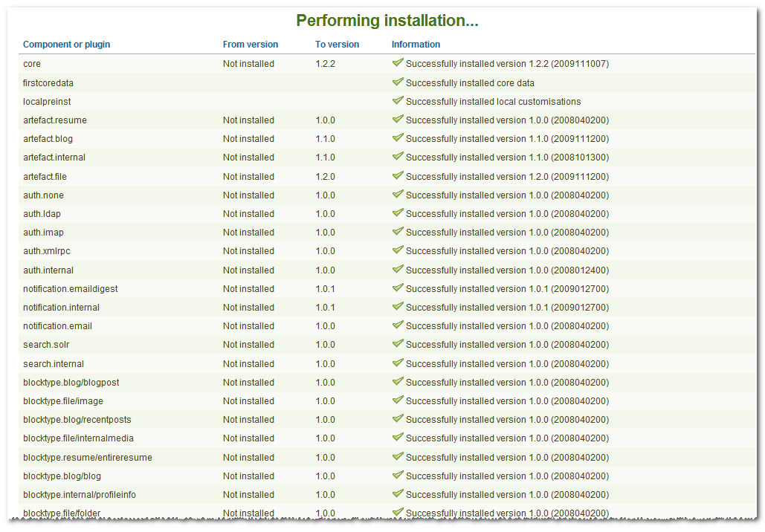The height and width of the screenshot is (532, 765).
Task: Click the success checkmark for auth.xmlrpc
Action: pos(398,249)
